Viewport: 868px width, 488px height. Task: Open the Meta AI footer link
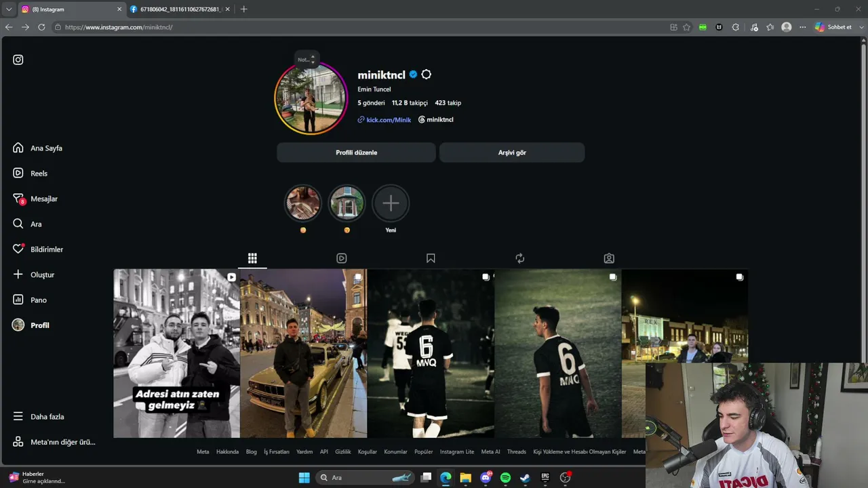pyautogui.click(x=491, y=452)
